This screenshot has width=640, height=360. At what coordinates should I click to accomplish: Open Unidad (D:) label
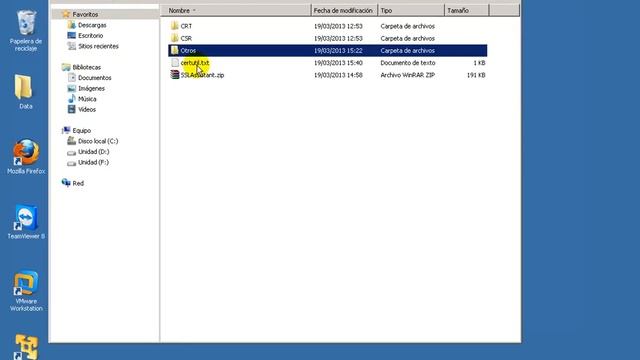click(93, 151)
